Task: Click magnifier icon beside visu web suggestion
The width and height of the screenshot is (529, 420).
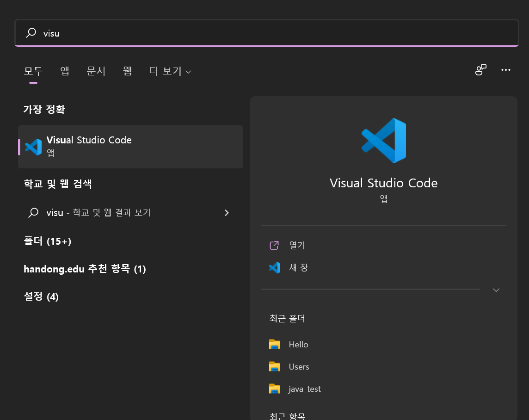Action: coord(33,212)
